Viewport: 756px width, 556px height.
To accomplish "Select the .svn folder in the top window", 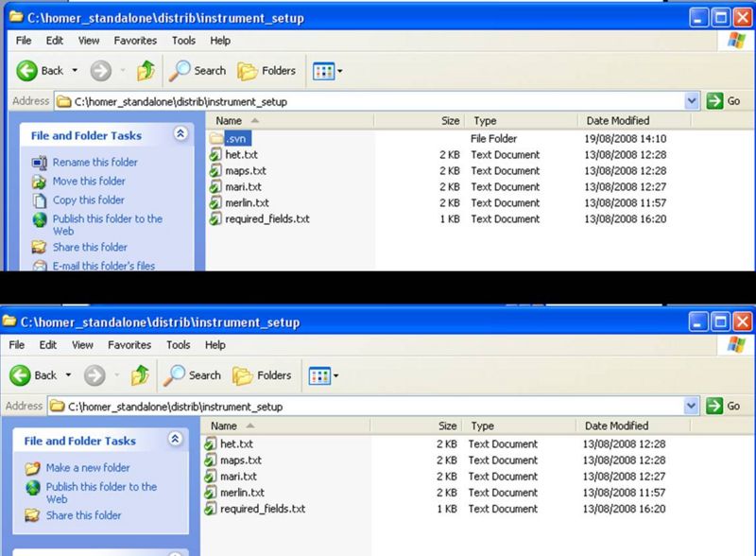I will 235,139.
